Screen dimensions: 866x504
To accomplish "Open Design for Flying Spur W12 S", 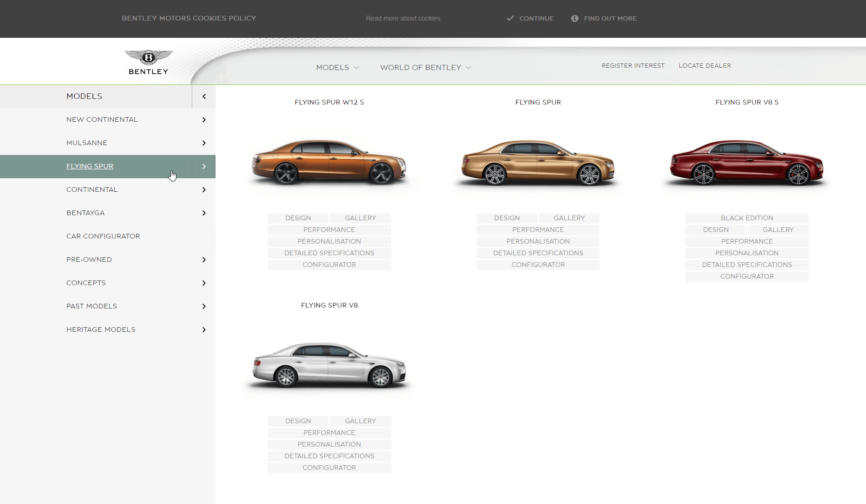I will tap(298, 218).
